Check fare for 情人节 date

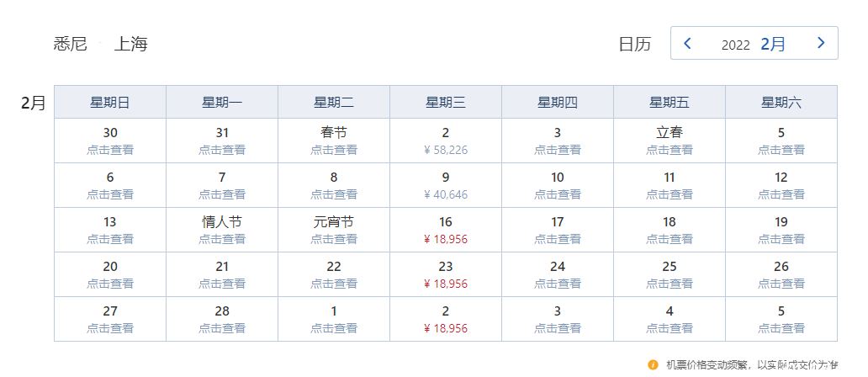[222, 230]
